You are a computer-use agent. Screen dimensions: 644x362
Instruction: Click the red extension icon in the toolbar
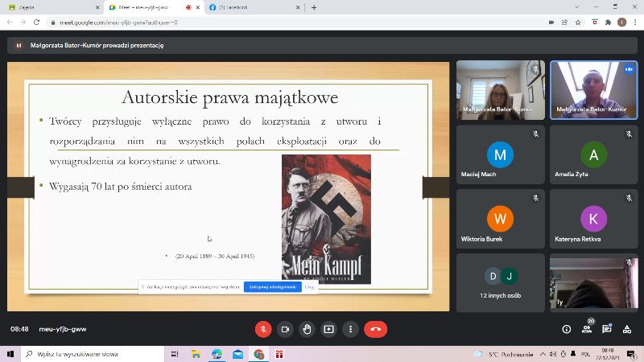click(595, 23)
